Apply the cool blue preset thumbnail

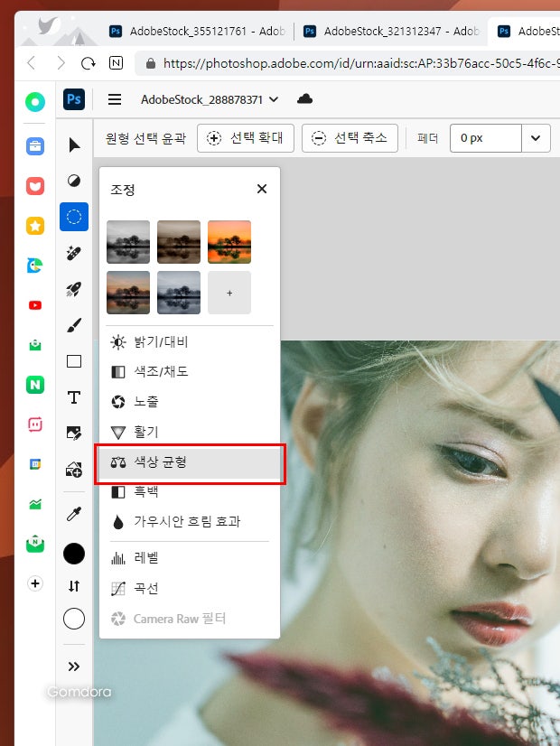click(179, 293)
